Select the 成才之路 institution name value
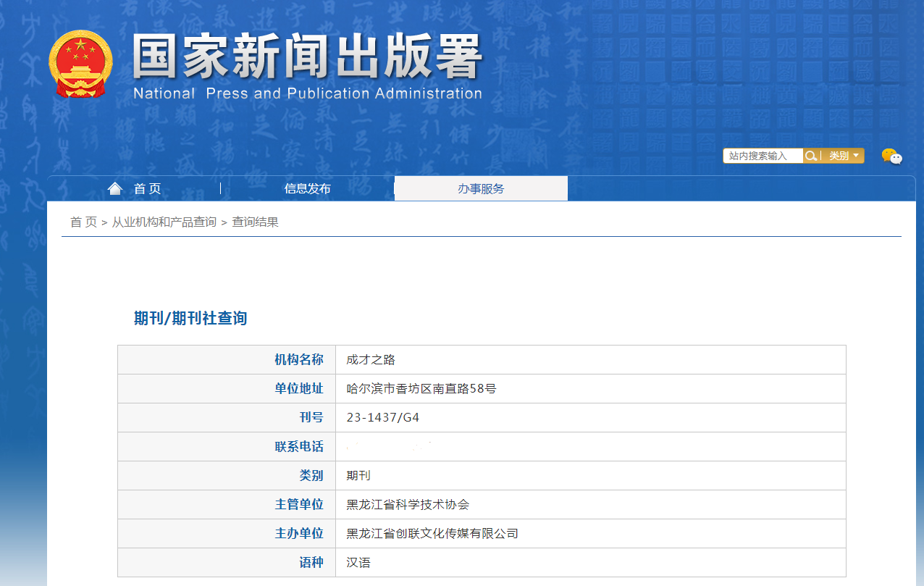Image resolution: width=924 pixels, height=586 pixels. [x=371, y=360]
